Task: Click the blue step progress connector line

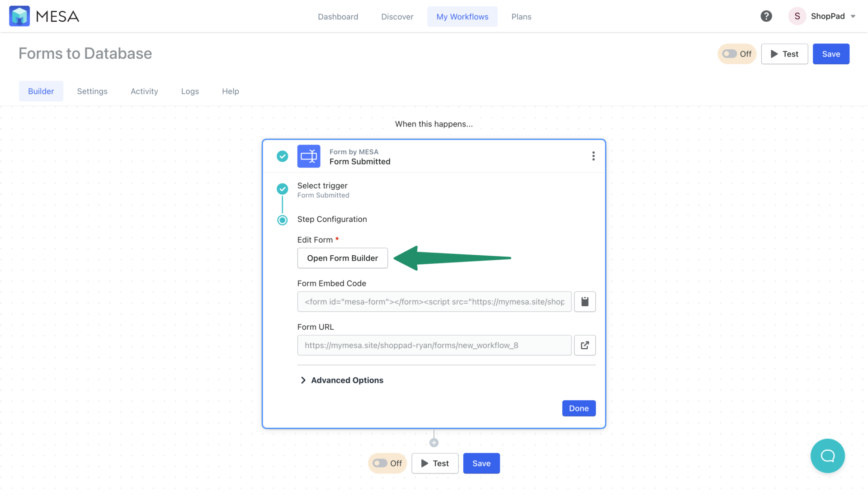Action: 282,204
